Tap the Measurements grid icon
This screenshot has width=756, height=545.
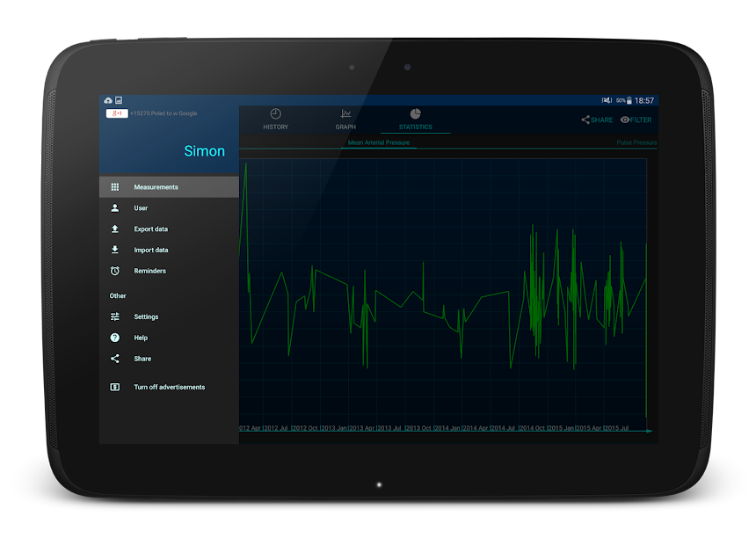click(115, 187)
